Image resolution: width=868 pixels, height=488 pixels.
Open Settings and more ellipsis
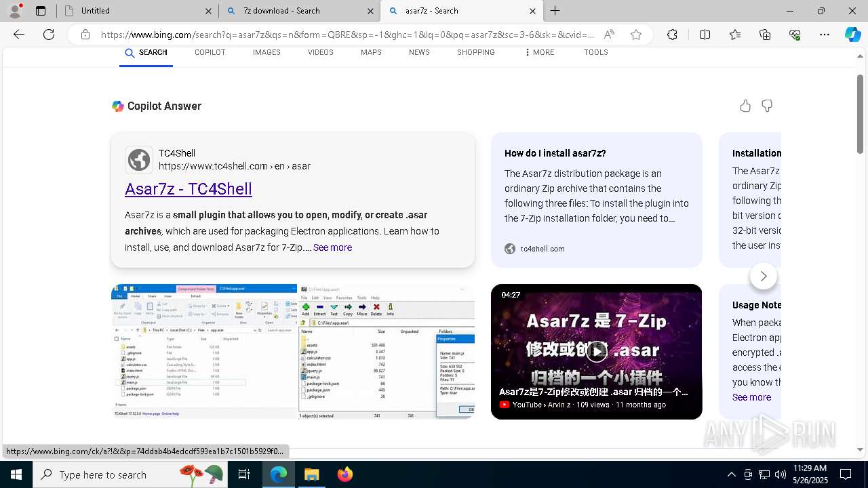tap(825, 35)
